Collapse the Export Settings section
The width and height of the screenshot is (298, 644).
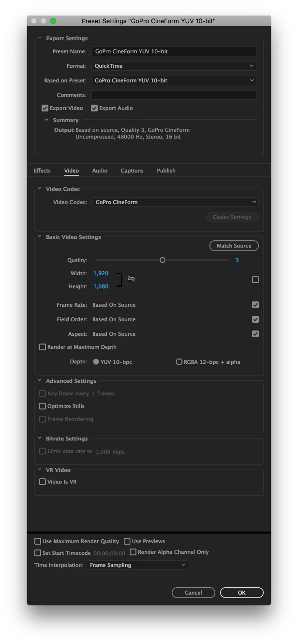coord(40,38)
